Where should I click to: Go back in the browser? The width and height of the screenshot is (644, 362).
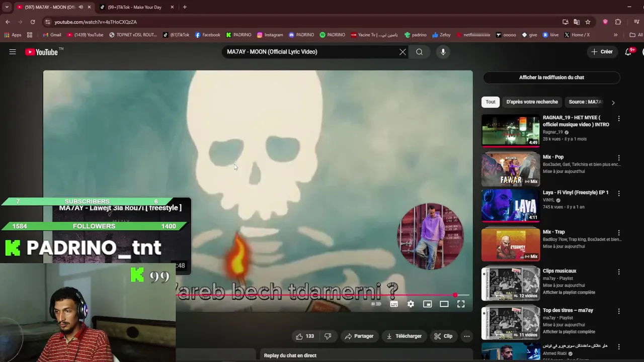pyautogui.click(x=8, y=22)
